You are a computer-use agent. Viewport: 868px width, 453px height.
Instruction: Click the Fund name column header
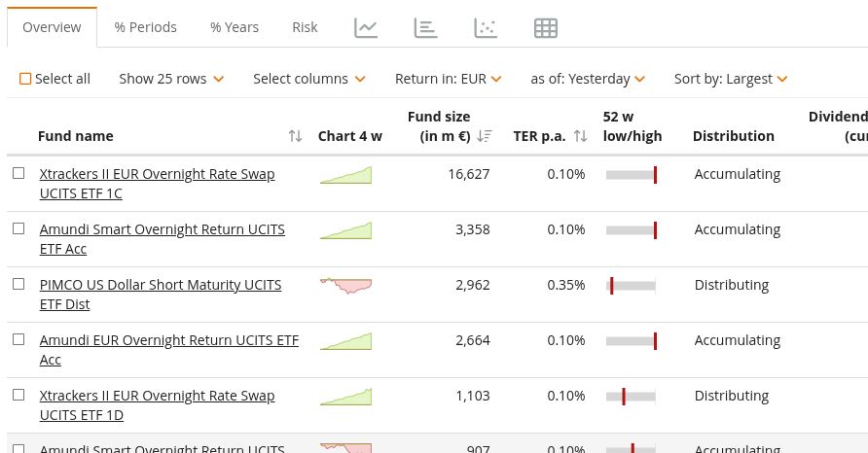76,136
